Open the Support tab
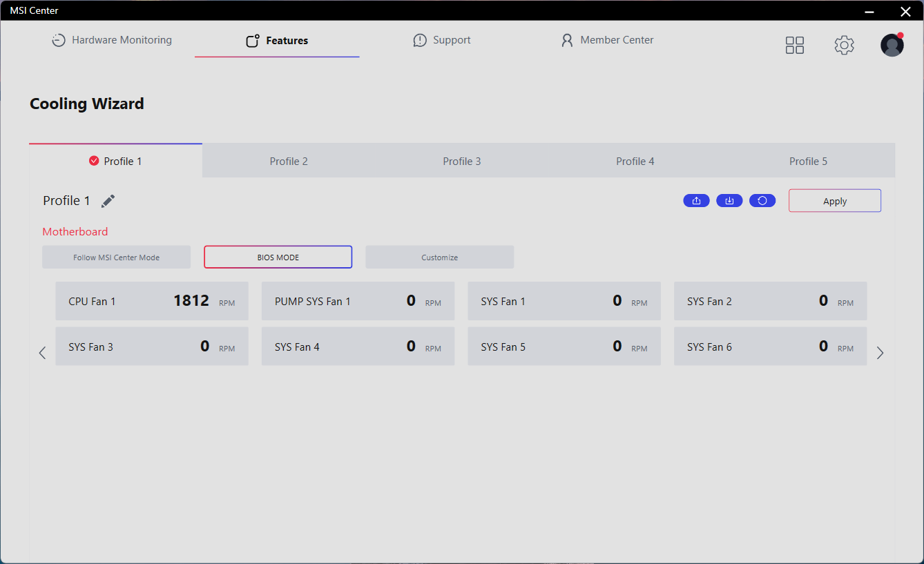 point(442,40)
